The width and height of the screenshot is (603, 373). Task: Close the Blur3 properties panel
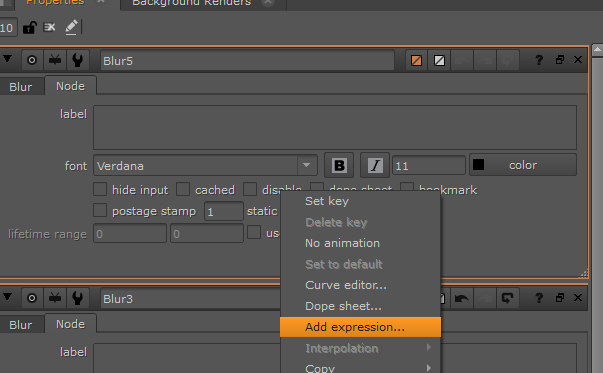click(x=578, y=298)
